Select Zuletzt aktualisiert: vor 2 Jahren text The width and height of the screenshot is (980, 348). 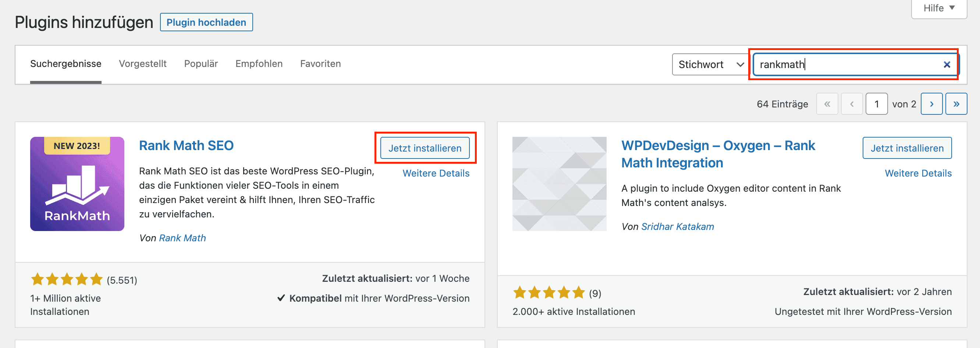click(x=877, y=292)
